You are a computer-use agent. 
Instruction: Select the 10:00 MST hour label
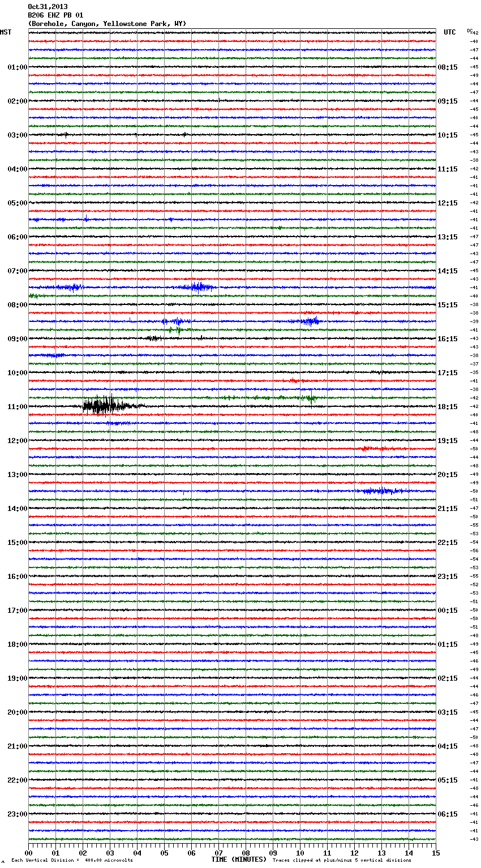point(17,373)
